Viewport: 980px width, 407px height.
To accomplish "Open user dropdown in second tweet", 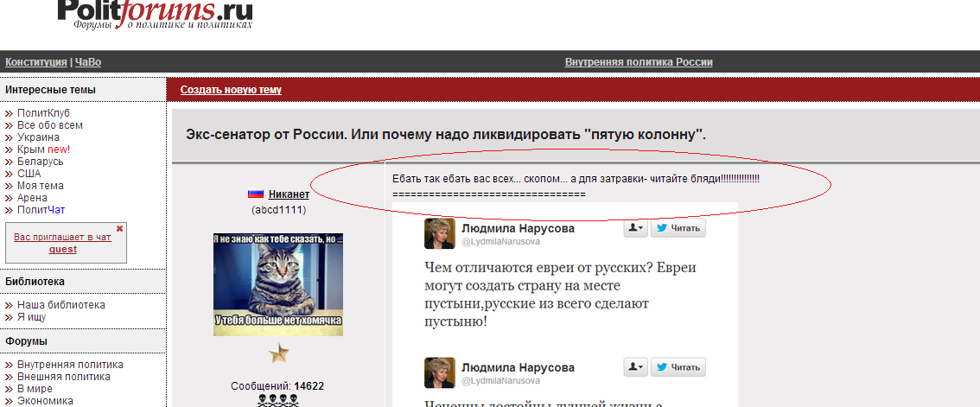I will [636, 367].
